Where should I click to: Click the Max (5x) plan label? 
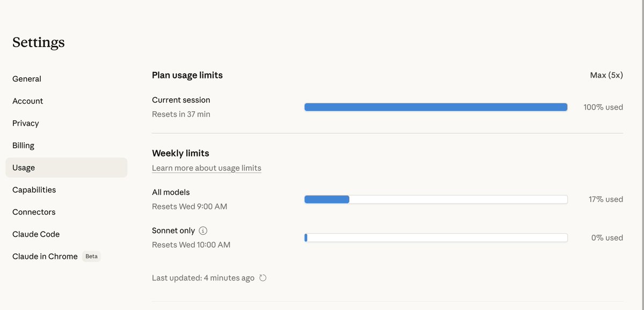click(606, 75)
